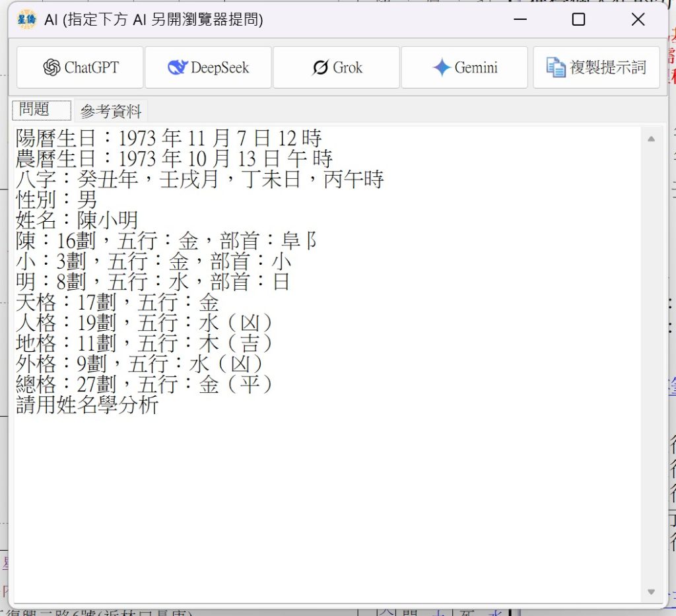Click the app logo in title bar
676x616 pixels.
(27, 20)
